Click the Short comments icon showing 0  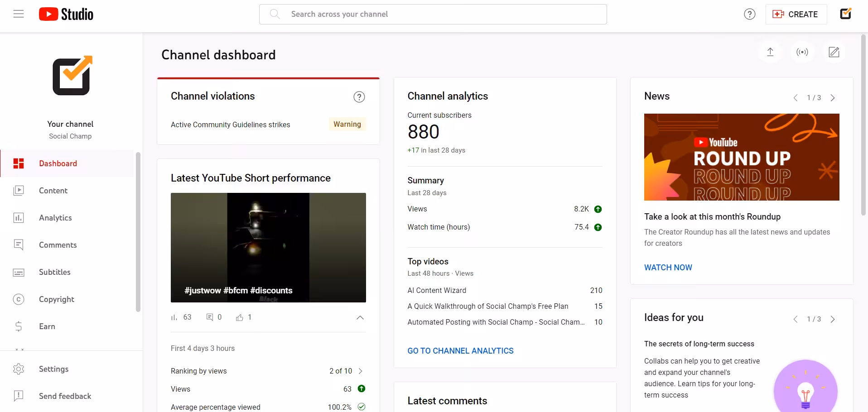click(210, 317)
